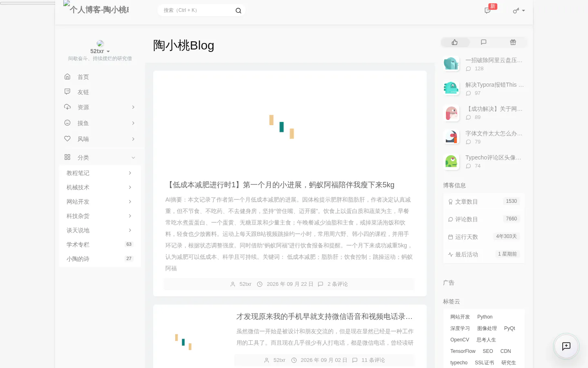Click the 52txr avatar image
588x368 pixels.
click(100, 44)
